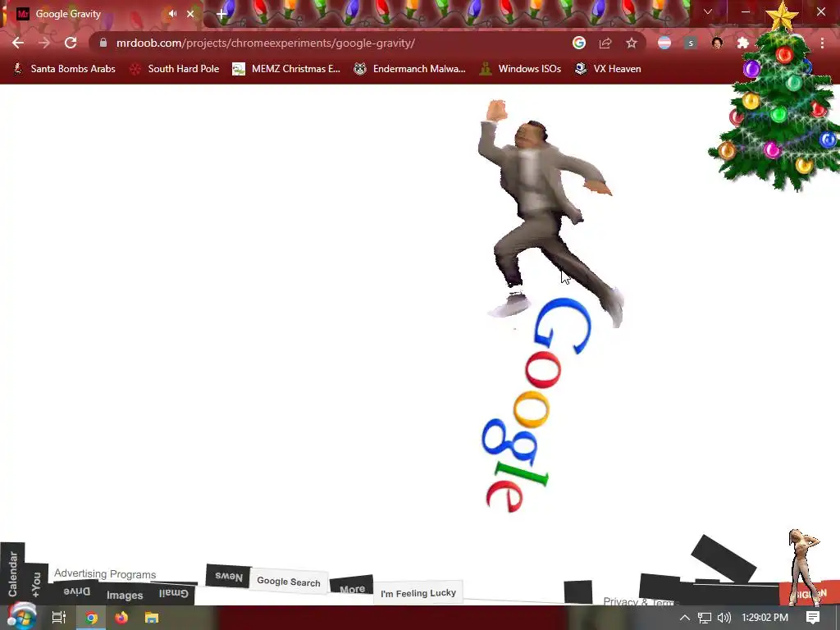Image resolution: width=840 pixels, height=630 pixels.
Task: Open the Action Center notifications icon
Action: 813,618
